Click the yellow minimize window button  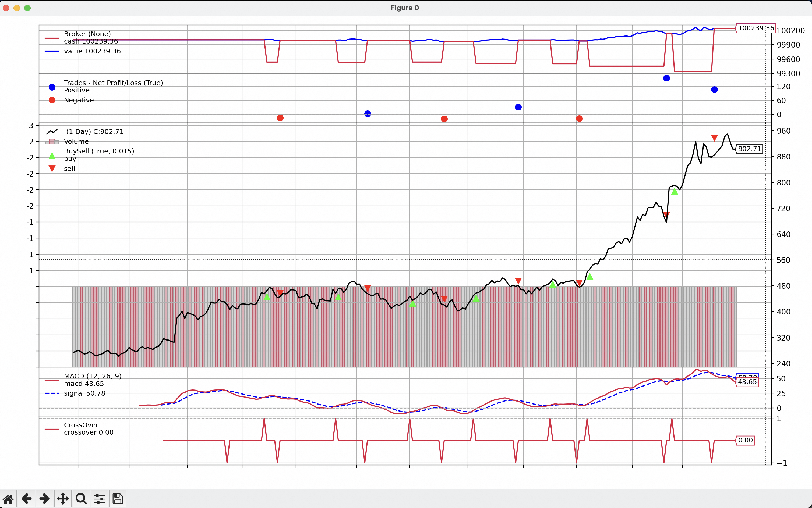(16, 8)
